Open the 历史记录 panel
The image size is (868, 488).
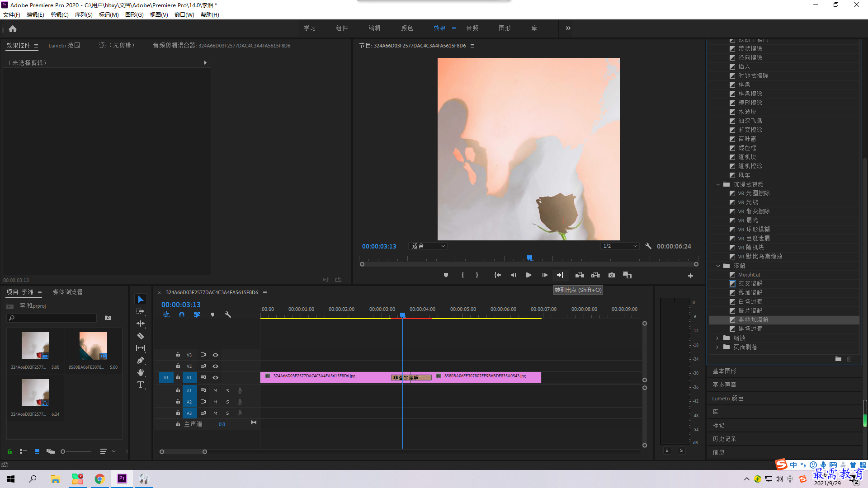725,439
